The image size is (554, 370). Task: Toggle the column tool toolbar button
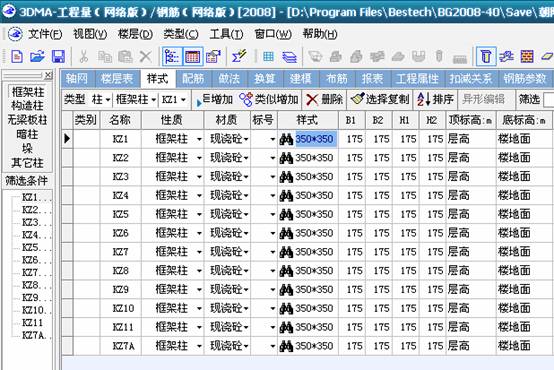[x=486, y=57]
